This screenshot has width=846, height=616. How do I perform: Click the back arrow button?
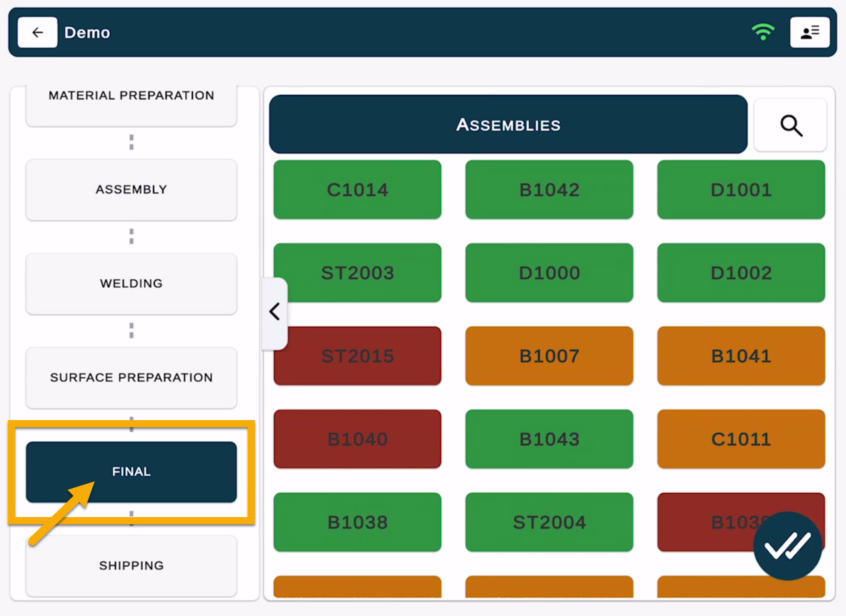pos(37,32)
